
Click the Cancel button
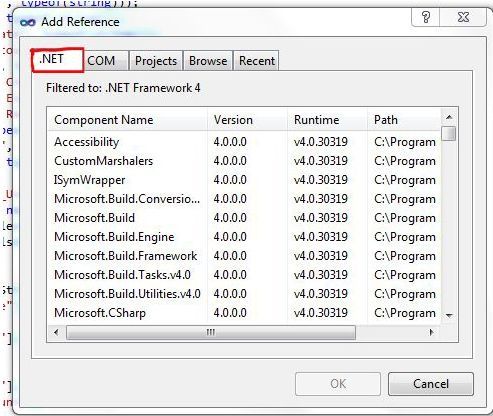tap(431, 384)
